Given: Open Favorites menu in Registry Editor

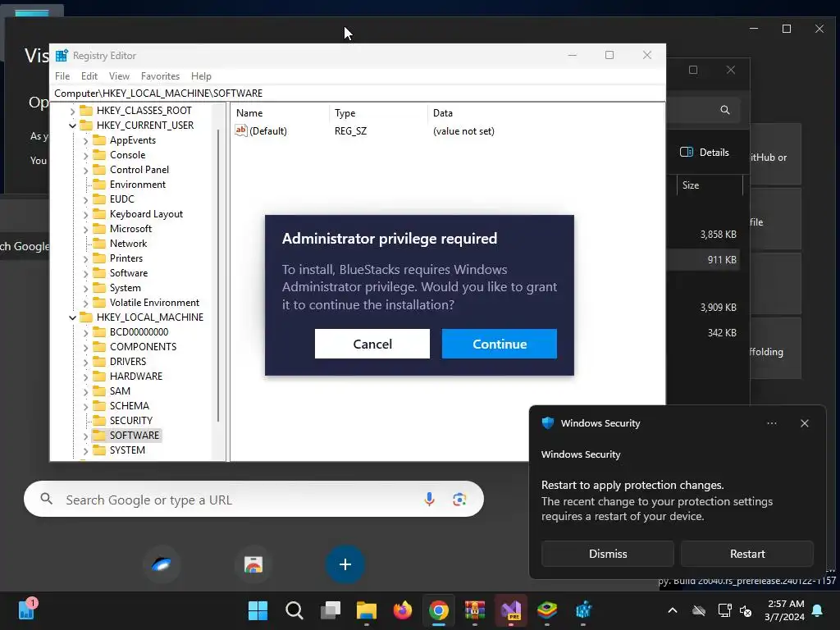Looking at the screenshot, I should point(160,76).
